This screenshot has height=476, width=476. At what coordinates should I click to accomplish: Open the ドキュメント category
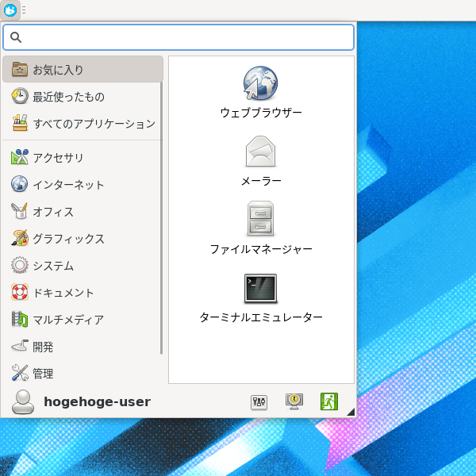click(83, 292)
